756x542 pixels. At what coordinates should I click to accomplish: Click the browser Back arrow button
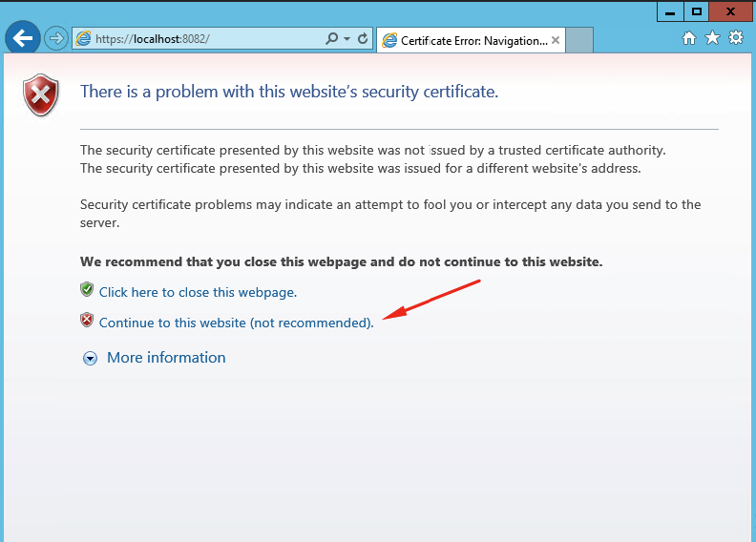[x=23, y=37]
